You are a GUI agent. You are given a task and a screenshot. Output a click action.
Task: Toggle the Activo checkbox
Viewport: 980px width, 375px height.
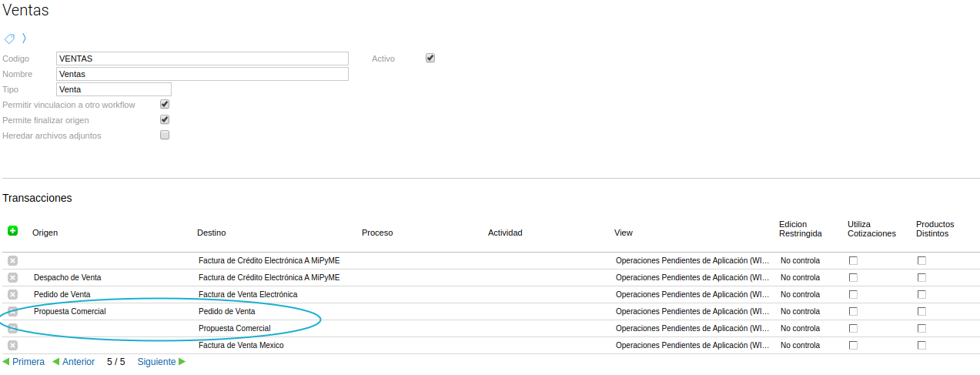[x=430, y=58]
